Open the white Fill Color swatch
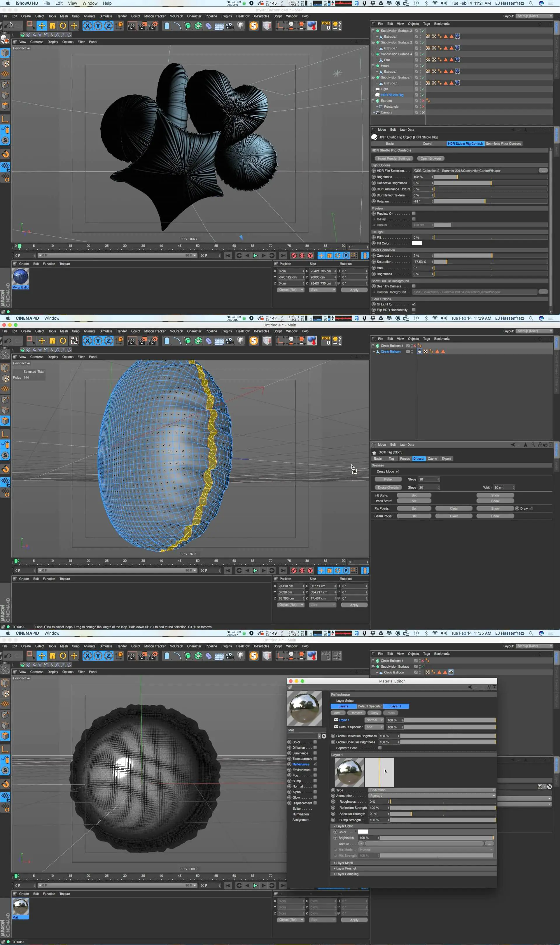The image size is (560, 945). point(416,243)
